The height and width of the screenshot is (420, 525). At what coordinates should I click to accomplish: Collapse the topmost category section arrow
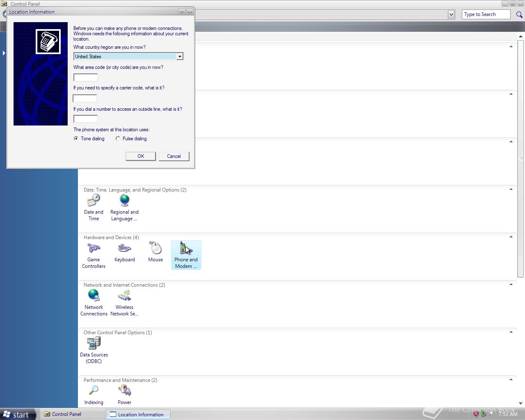pos(511,46)
